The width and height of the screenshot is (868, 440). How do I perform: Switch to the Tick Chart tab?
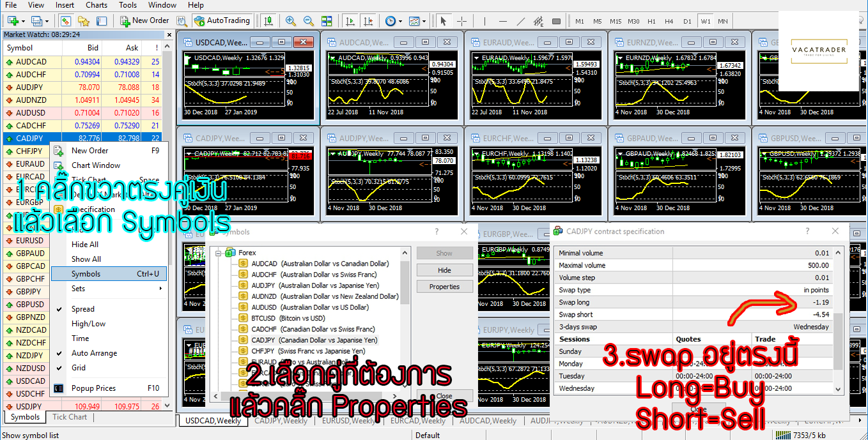pyautogui.click(x=70, y=417)
